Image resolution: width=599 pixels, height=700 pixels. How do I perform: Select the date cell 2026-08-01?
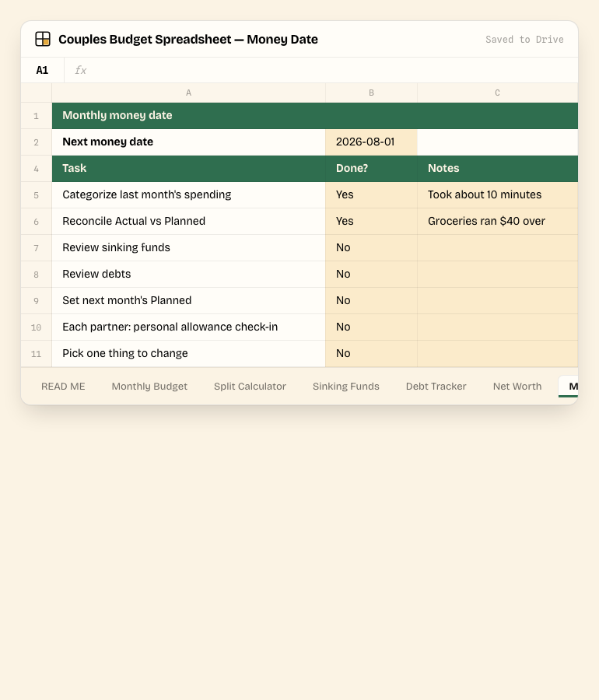coord(371,142)
